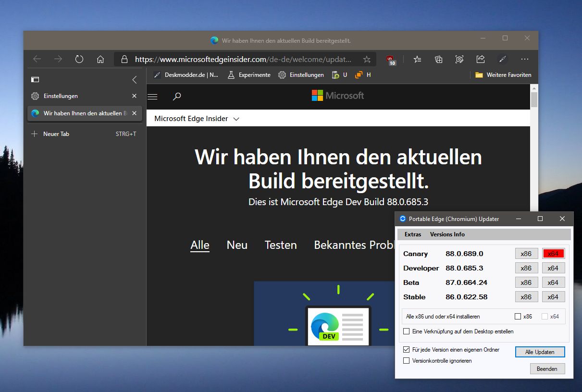Open the Favorites list icon
The height and width of the screenshot is (392, 582).
tap(417, 59)
